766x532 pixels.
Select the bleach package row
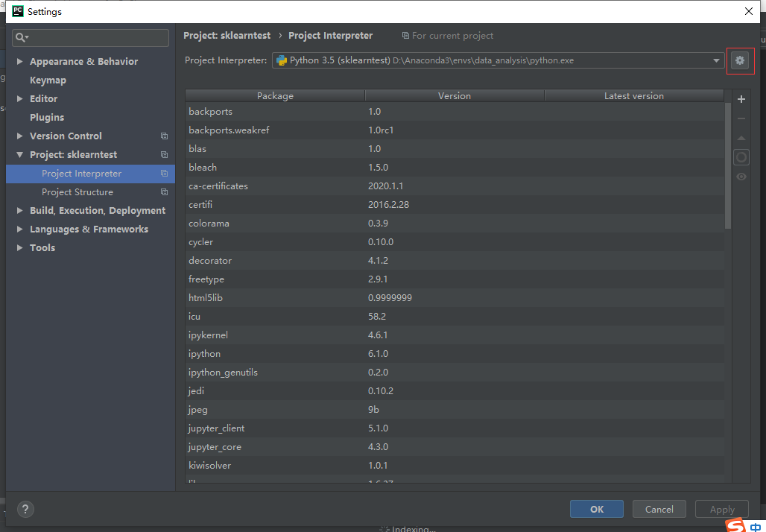click(x=455, y=167)
